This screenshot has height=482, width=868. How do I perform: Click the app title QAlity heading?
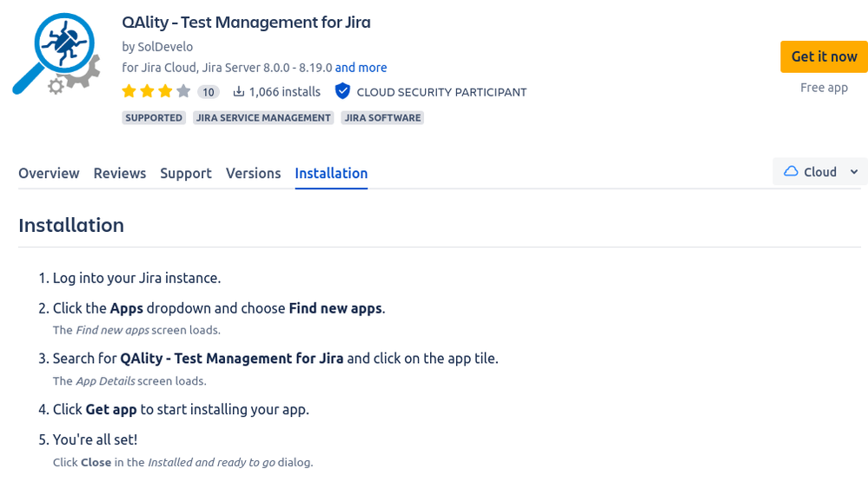[x=247, y=22]
